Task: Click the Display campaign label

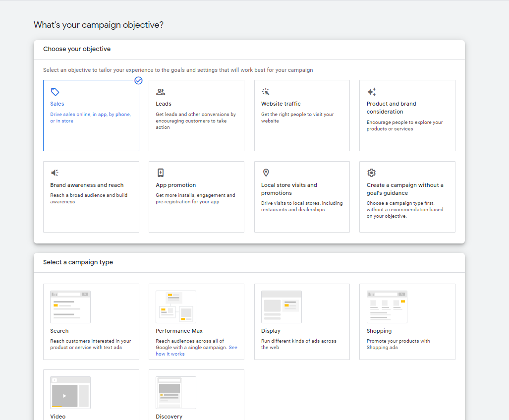Action: (271, 331)
